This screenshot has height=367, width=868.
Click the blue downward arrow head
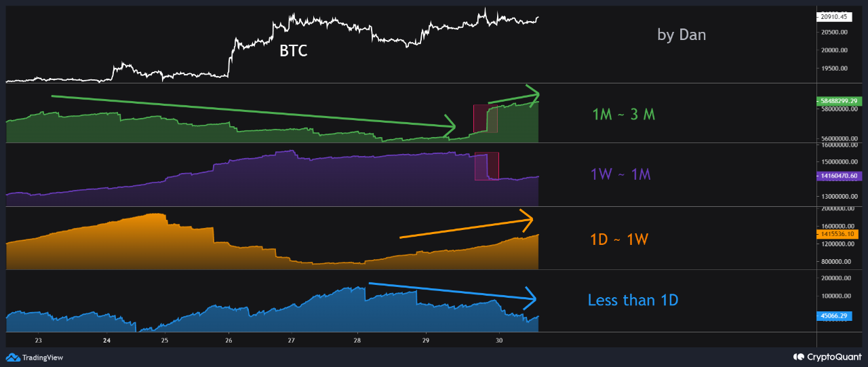530,297
